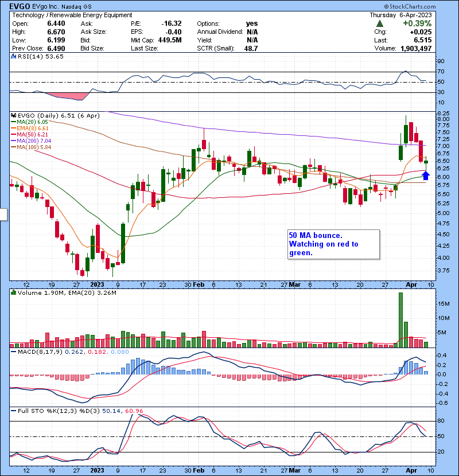Click the +0.39% percent change
Viewport: 459px width, 476px height.
[417, 24]
